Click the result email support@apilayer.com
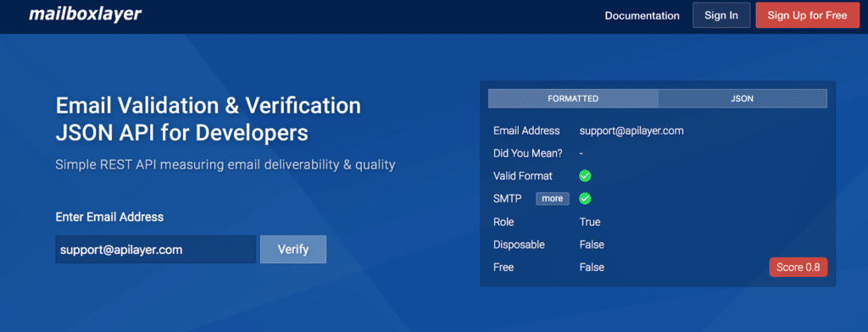 [x=632, y=131]
